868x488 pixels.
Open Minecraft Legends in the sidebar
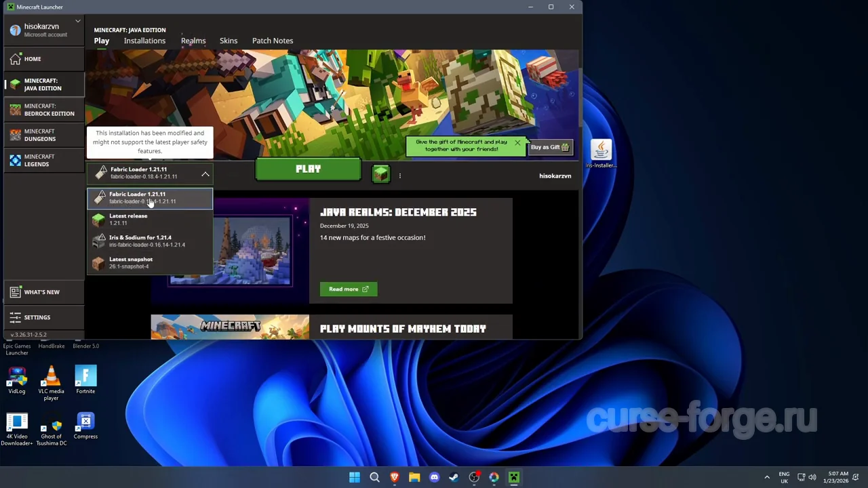(x=44, y=160)
